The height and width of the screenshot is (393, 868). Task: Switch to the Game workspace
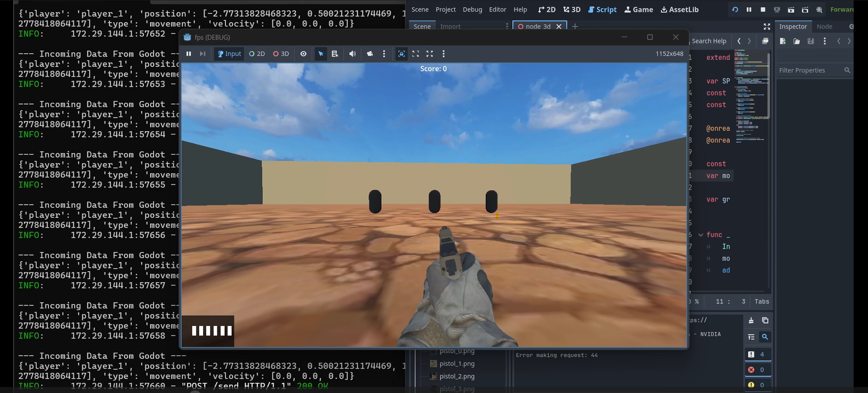pos(639,9)
